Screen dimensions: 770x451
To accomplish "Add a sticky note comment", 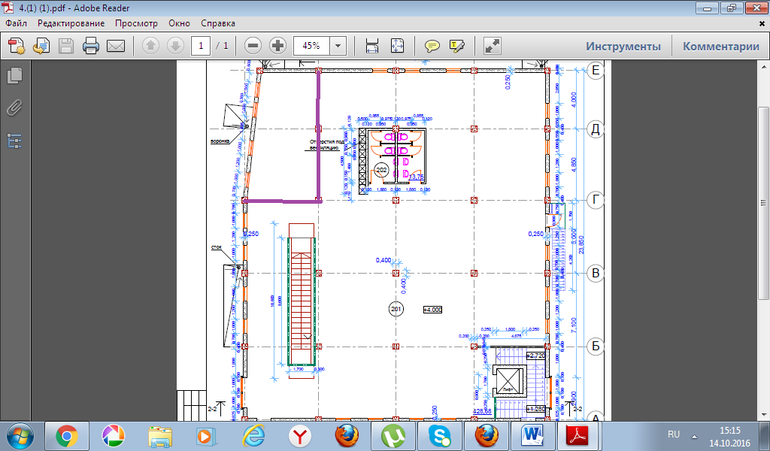I will pos(432,46).
